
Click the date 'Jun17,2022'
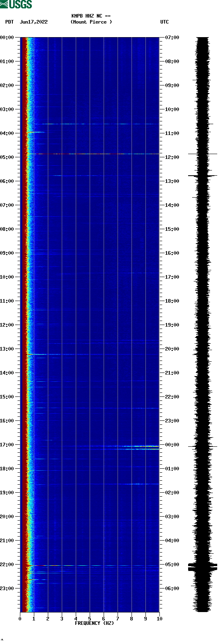pyautogui.click(x=33, y=22)
